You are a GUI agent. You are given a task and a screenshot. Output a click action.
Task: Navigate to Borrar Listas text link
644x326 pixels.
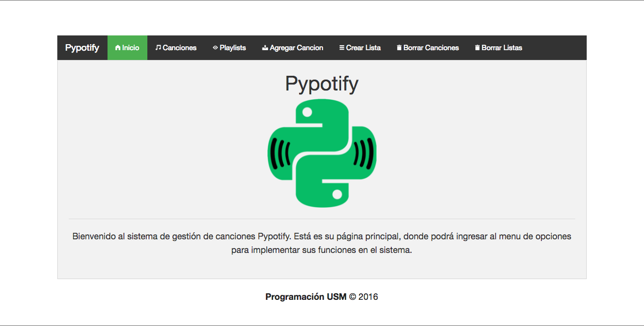tap(502, 48)
